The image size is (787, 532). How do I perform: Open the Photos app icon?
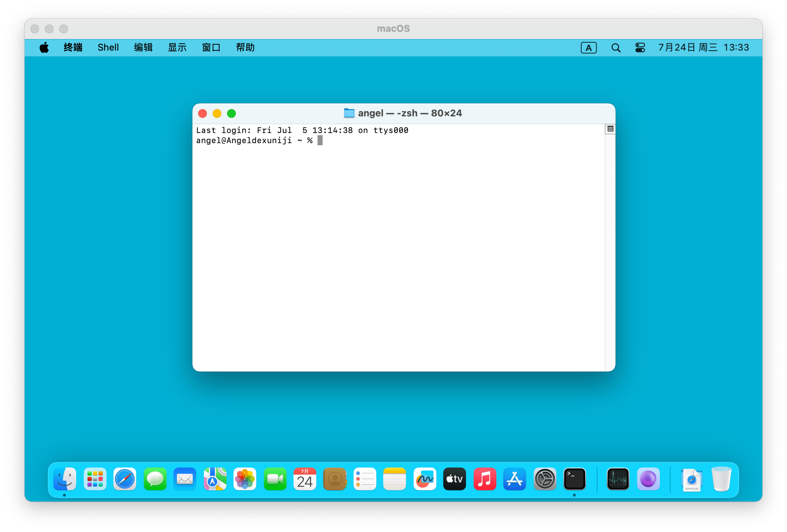[245, 479]
